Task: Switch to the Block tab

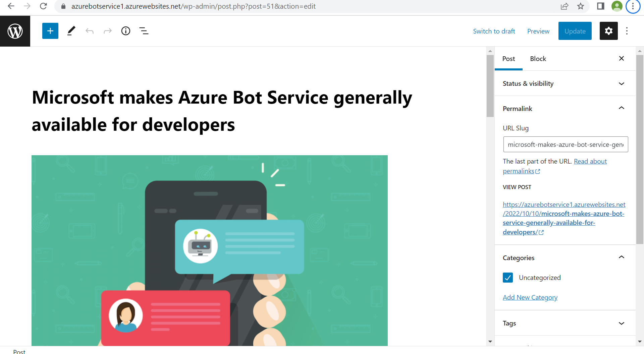Action: pos(538,59)
